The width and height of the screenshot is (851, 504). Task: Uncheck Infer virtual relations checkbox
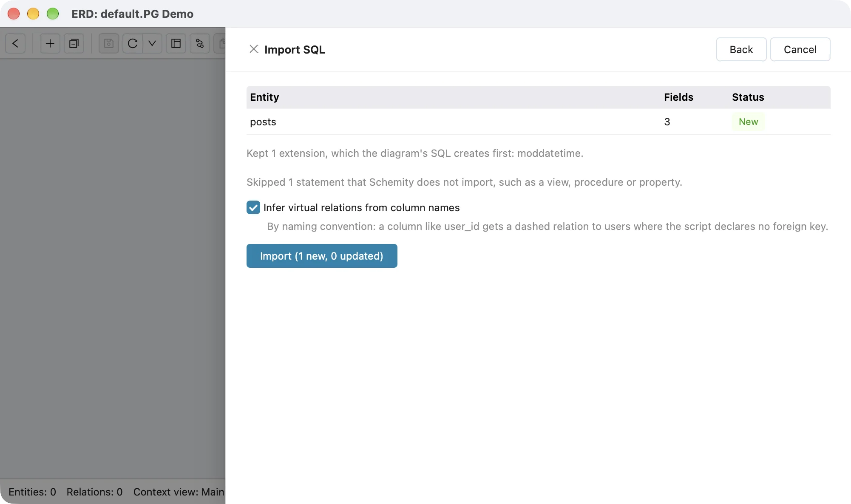253,207
